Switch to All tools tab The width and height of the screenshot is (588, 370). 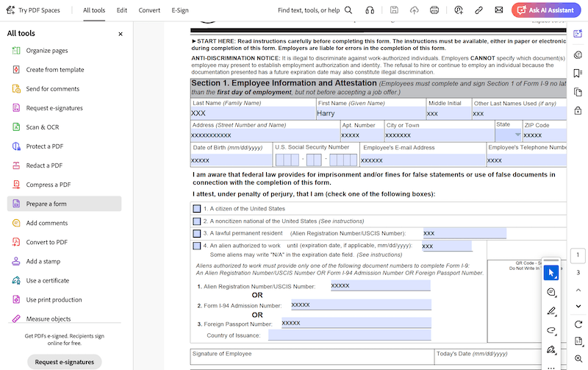tap(94, 10)
